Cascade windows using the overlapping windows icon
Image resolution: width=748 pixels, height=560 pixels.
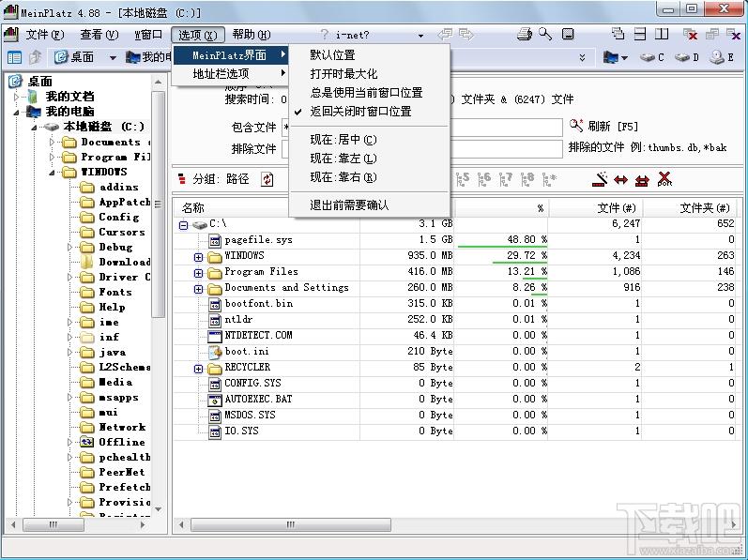pyautogui.click(x=618, y=34)
